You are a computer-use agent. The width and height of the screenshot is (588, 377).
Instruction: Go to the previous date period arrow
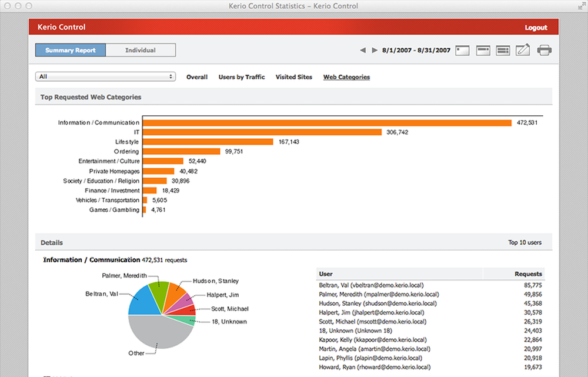[x=363, y=51]
